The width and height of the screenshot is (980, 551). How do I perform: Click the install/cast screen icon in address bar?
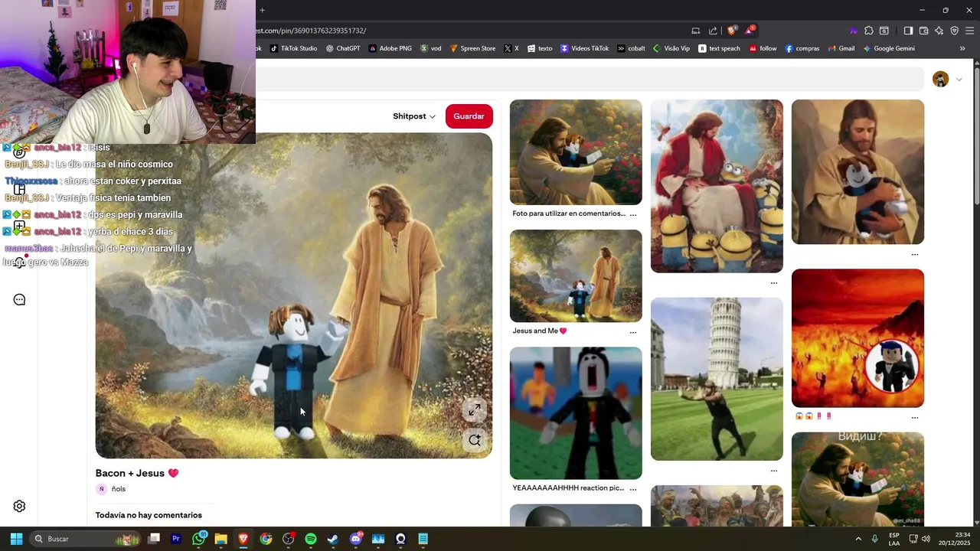695,31
